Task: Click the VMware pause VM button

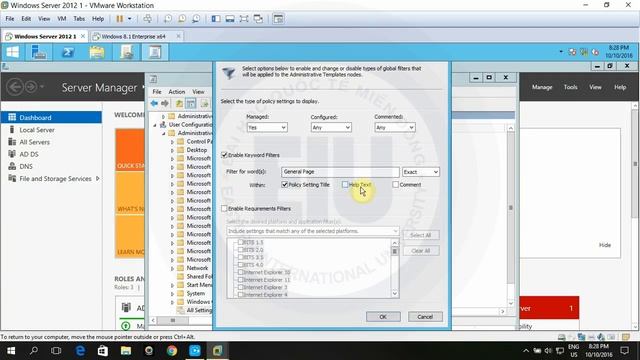Action: click(x=120, y=19)
